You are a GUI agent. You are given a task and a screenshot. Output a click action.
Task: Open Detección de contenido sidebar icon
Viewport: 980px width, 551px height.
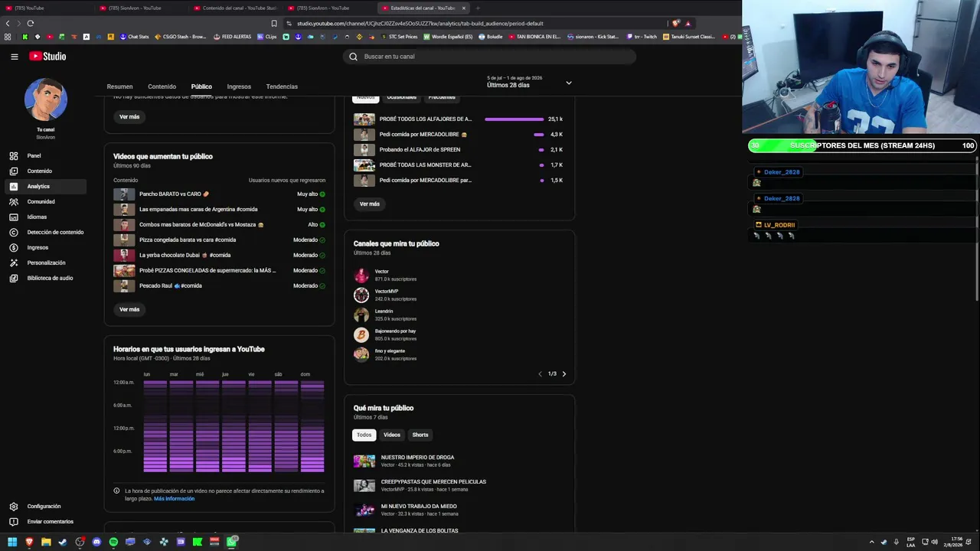tap(13, 233)
